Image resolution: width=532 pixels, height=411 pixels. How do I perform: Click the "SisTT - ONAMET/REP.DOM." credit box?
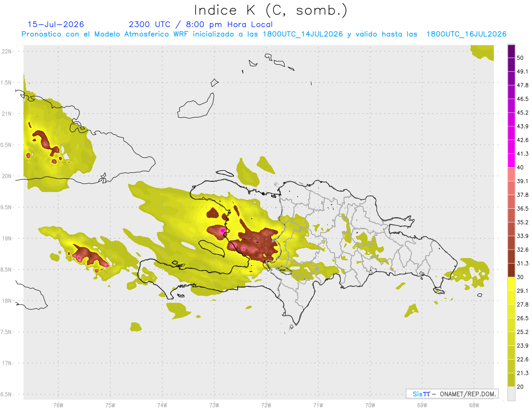(x=452, y=394)
